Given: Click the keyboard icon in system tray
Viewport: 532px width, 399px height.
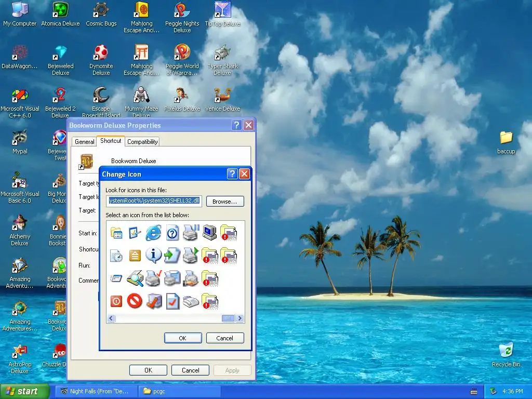Looking at the screenshot, I should (474, 392).
